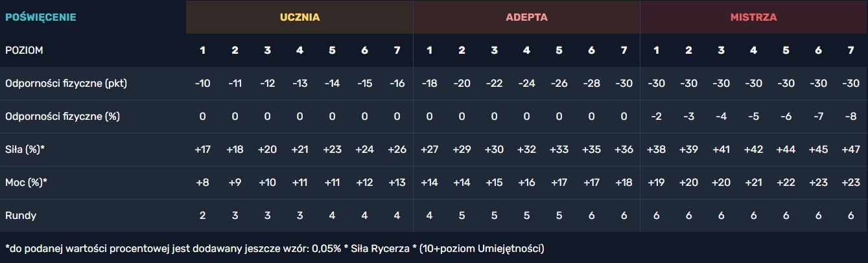The width and height of the screenshot is (868, 263).
Task: Click the -18 physical resistance cell
Action: point(429,84)
